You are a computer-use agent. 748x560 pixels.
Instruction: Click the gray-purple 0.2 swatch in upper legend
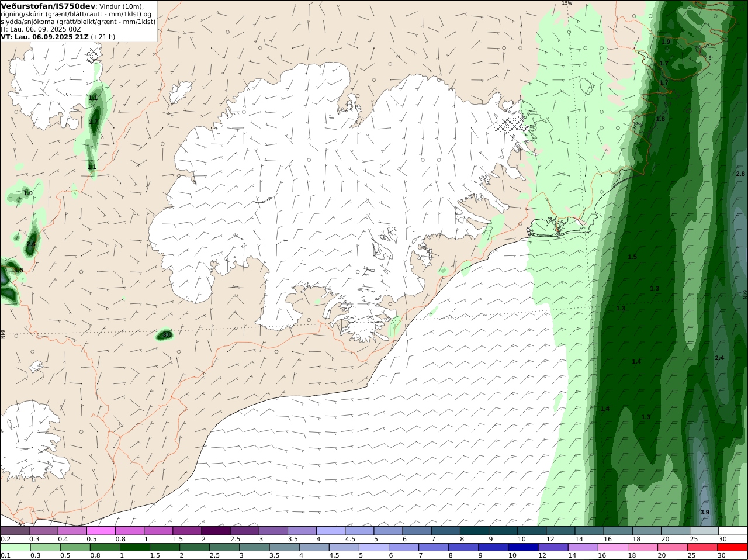15,531
